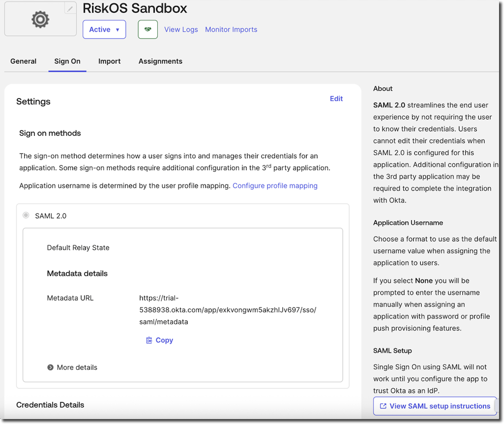Click the About heading in the sidebar
This screenshot has width=504, height=424.
pos(383,89)
